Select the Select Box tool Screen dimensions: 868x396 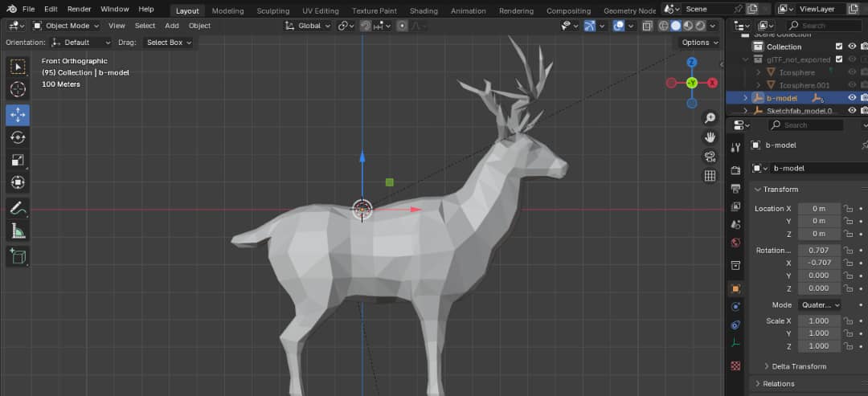click(18, 67)
